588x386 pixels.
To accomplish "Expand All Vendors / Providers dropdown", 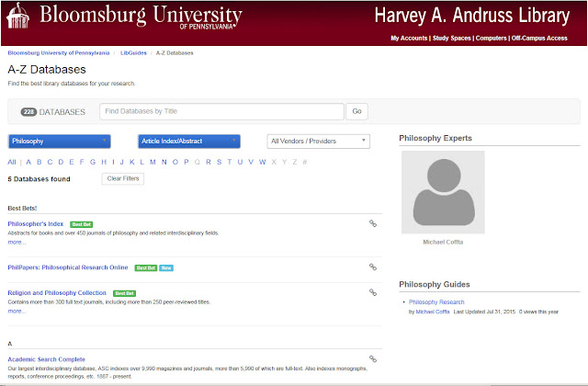I will tap(319, 142).
